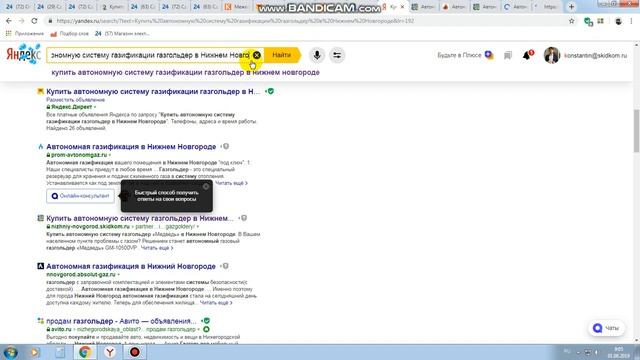Go to Yandex home via the Яндекс logo
Image resolution: width=640 pixels, height=360 pixels.
tap(24, 54)
